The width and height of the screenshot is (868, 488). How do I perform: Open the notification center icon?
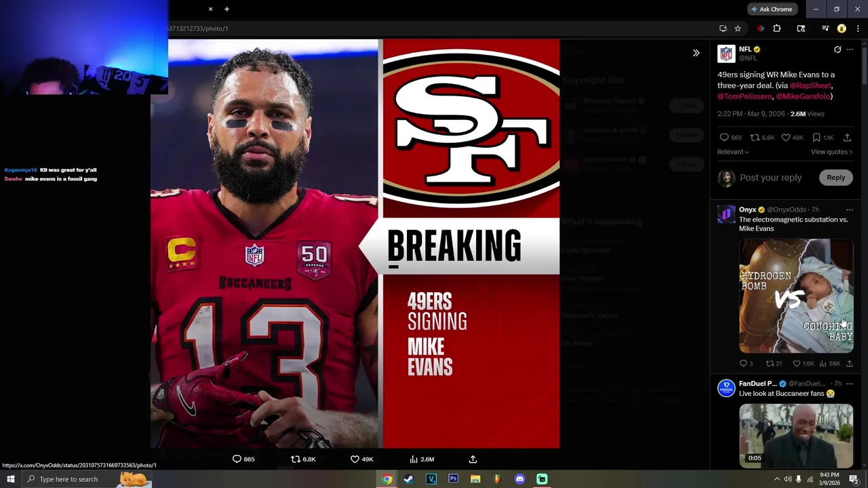coord(853,479)
